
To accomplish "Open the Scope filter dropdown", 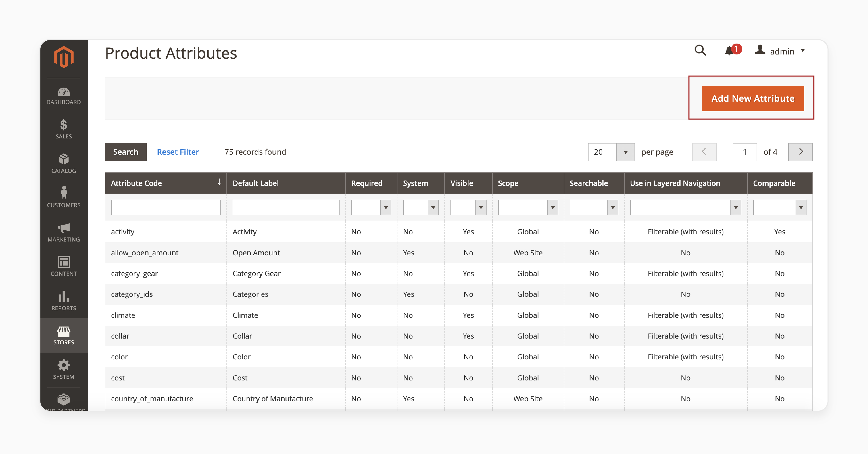I will pyautogui.click(x=528, y=207).
